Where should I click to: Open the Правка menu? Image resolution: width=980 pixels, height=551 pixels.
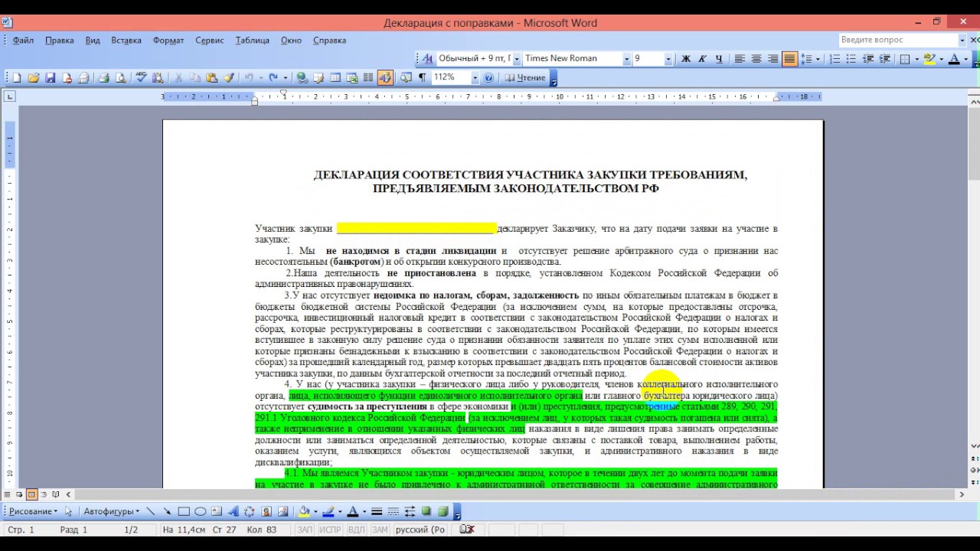click(x=59, y=40)
